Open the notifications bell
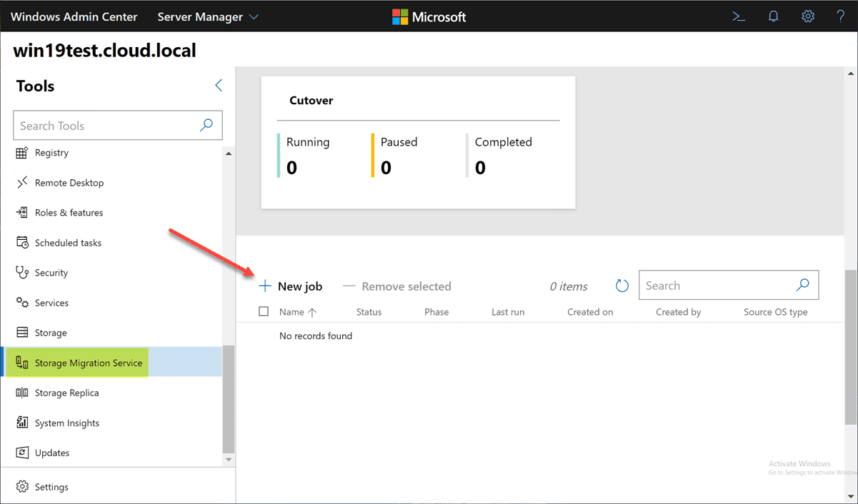 pyautogui.click(x=773, y=16)
